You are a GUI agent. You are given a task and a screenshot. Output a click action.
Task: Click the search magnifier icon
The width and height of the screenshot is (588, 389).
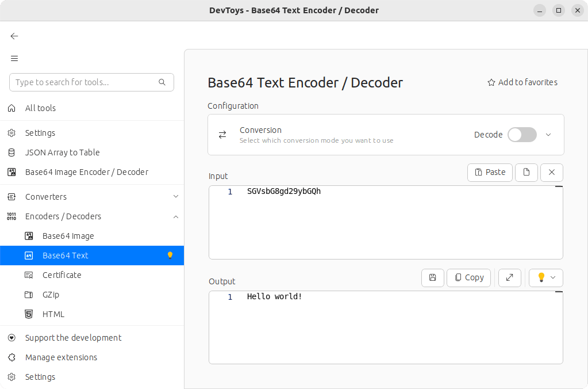point(162,82)
